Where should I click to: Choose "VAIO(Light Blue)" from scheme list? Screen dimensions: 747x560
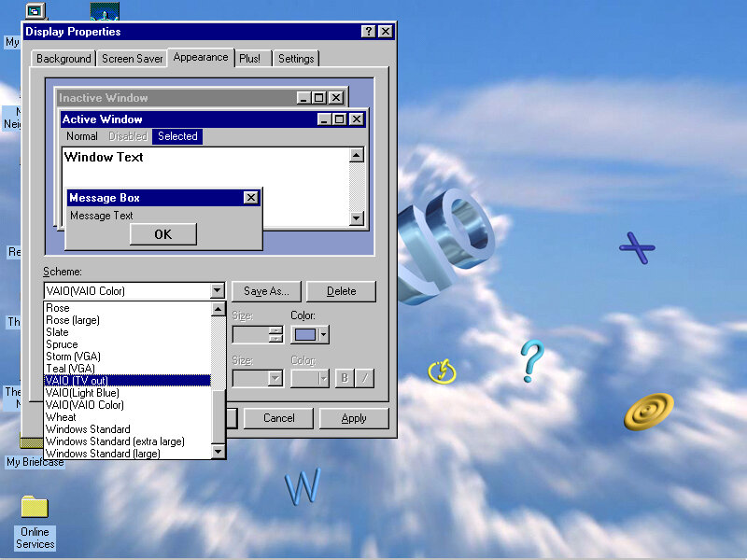coord(87,393)
